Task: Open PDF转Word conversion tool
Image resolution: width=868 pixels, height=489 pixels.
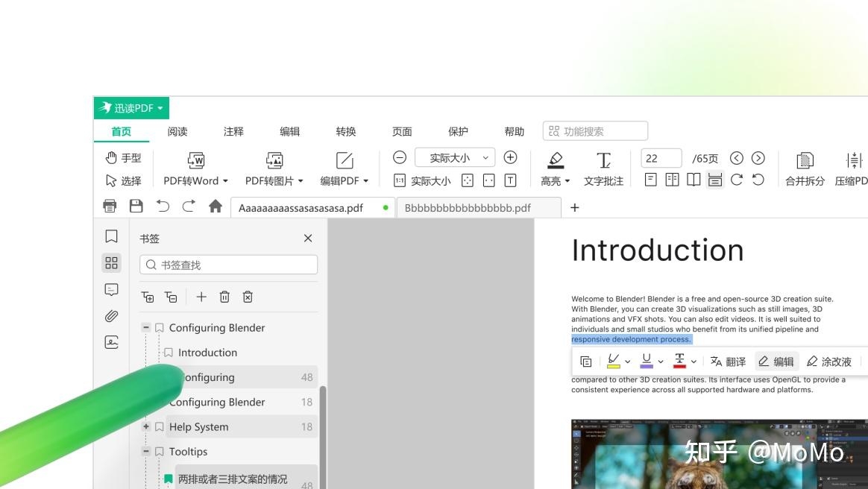Action: click(195, 168)
